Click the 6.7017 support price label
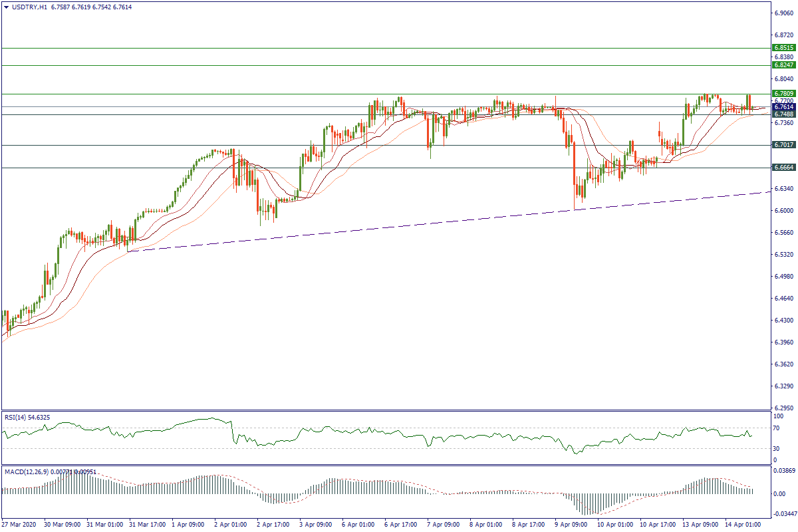This screenshot has height=532, width=798. pos(783,144)
